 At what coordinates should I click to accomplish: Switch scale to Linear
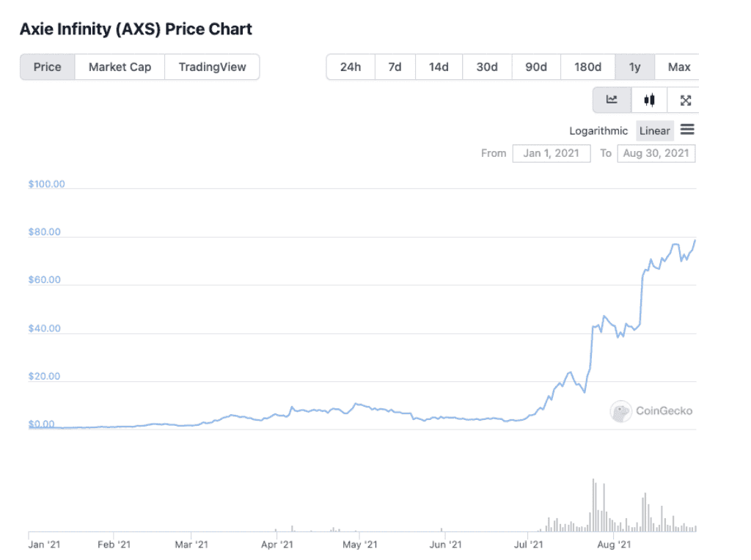click(x=655, y=130)
